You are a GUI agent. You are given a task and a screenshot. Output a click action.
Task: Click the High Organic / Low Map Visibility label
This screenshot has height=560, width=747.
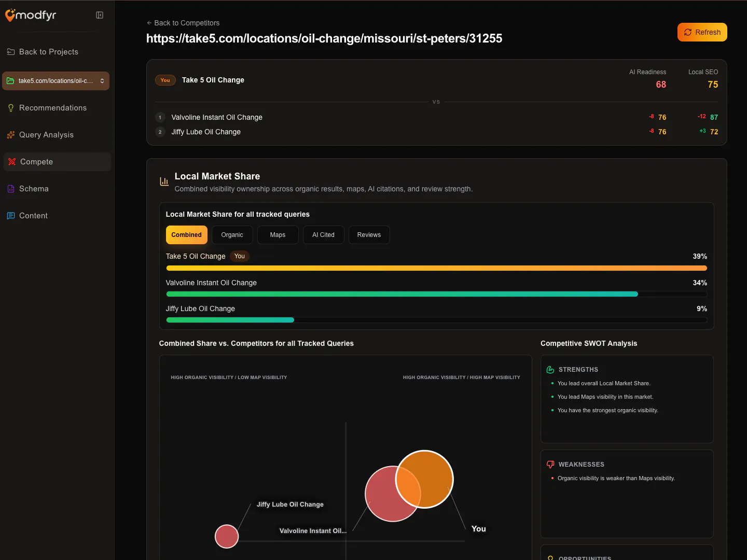point(229,377)
